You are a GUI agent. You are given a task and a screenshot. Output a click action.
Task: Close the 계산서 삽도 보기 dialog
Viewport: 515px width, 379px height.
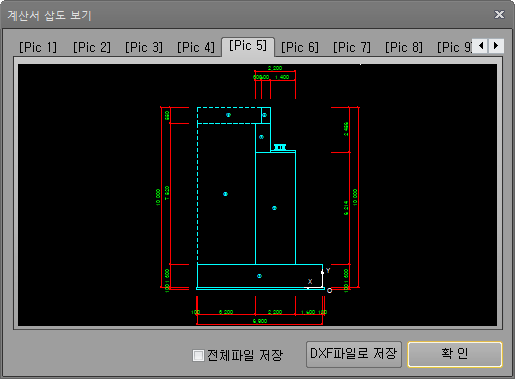(499, 14)
